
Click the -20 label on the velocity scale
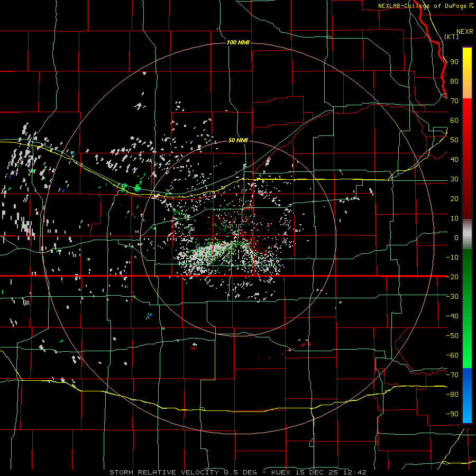(452, 277)
